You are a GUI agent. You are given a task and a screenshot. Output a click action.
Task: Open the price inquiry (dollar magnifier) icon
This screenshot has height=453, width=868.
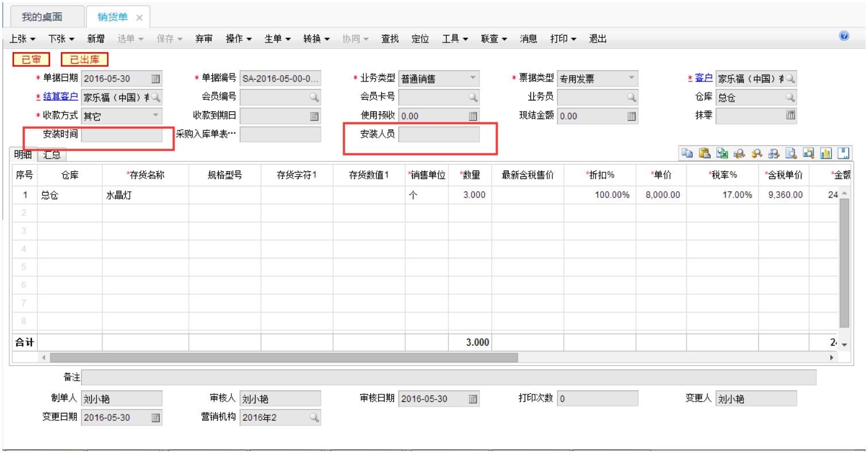click(x=756, y=153)
